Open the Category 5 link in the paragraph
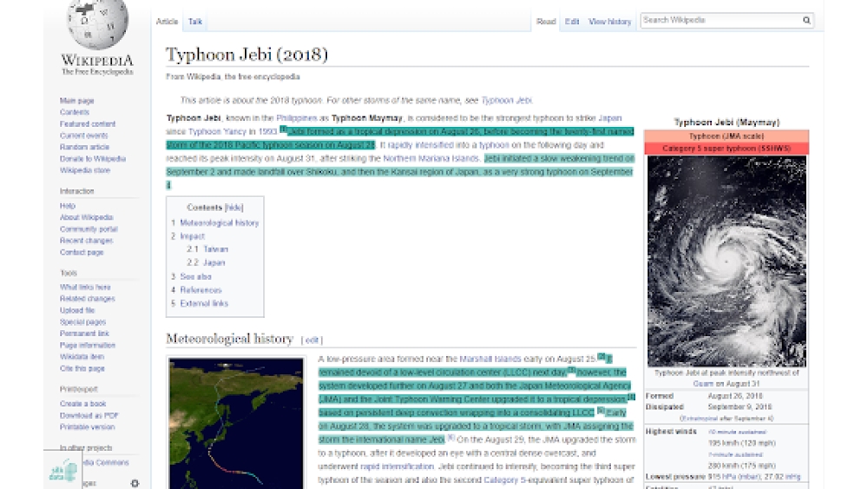Screen dimensions: 868x489 [504, 480]
